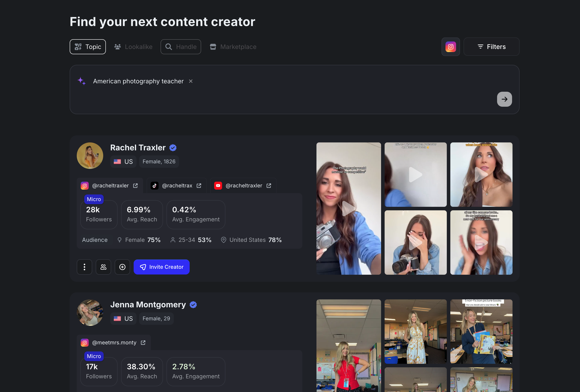
Task: Click the magnifier icon in the Handle tab
Action: coord(169,47)
